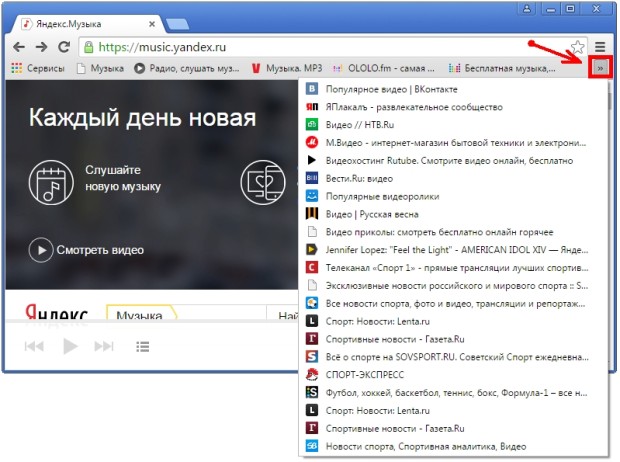Click the bookmarks overflow chevron button

point(600,68)
